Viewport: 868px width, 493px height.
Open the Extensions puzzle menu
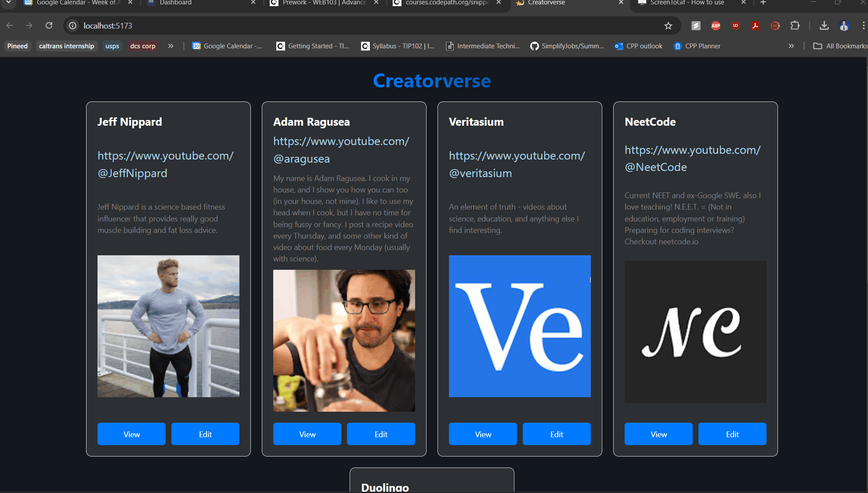(x=795, y=25)
